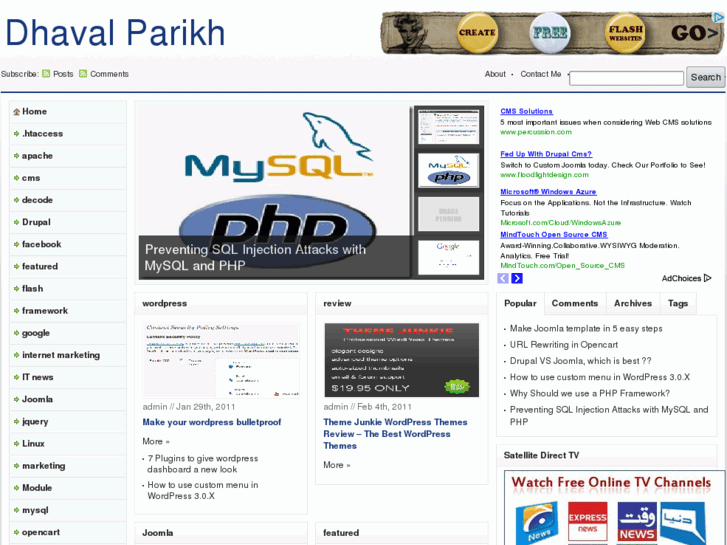Open the CMS Solutions ad link

point(526,111)
